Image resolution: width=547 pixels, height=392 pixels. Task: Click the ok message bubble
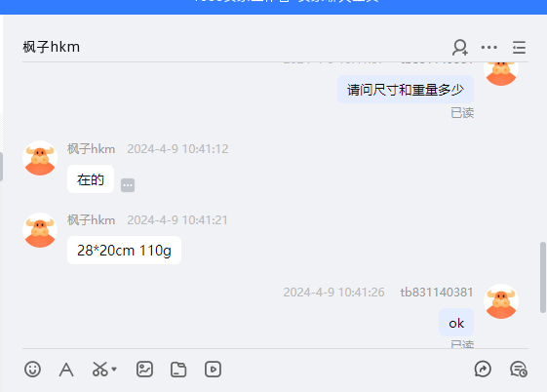point(456,323)
